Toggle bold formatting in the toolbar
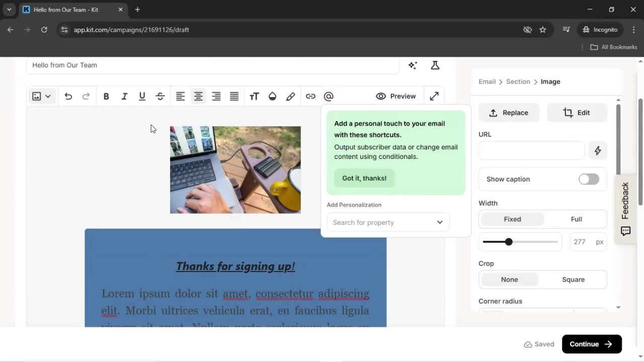644x362 pixels. [106, 96]
